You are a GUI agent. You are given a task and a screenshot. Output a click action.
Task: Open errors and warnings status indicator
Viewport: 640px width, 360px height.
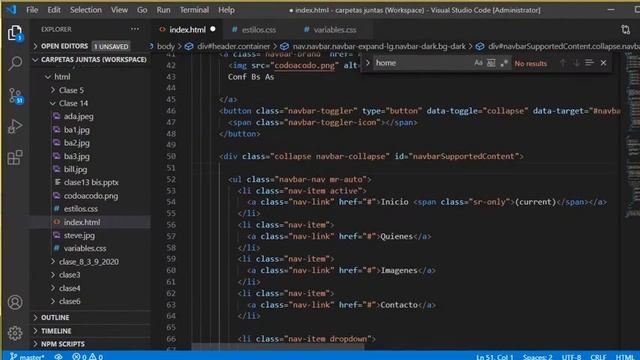[87, 356]
